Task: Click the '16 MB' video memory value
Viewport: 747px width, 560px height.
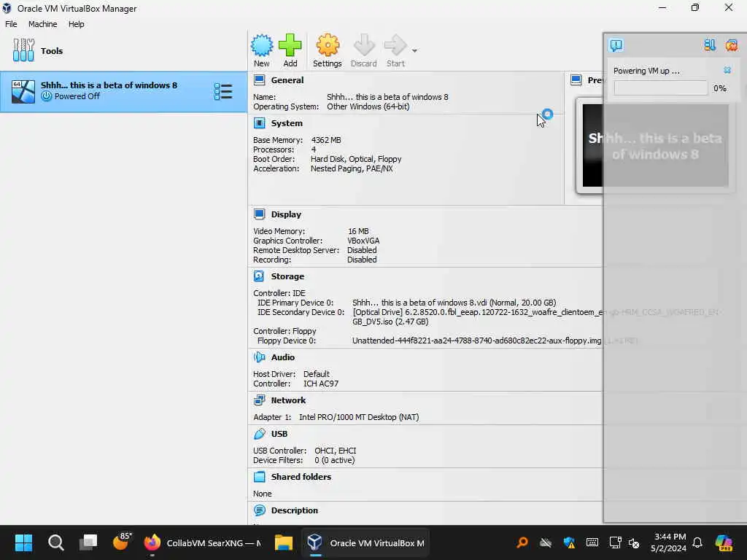Action: pos(358,231)
